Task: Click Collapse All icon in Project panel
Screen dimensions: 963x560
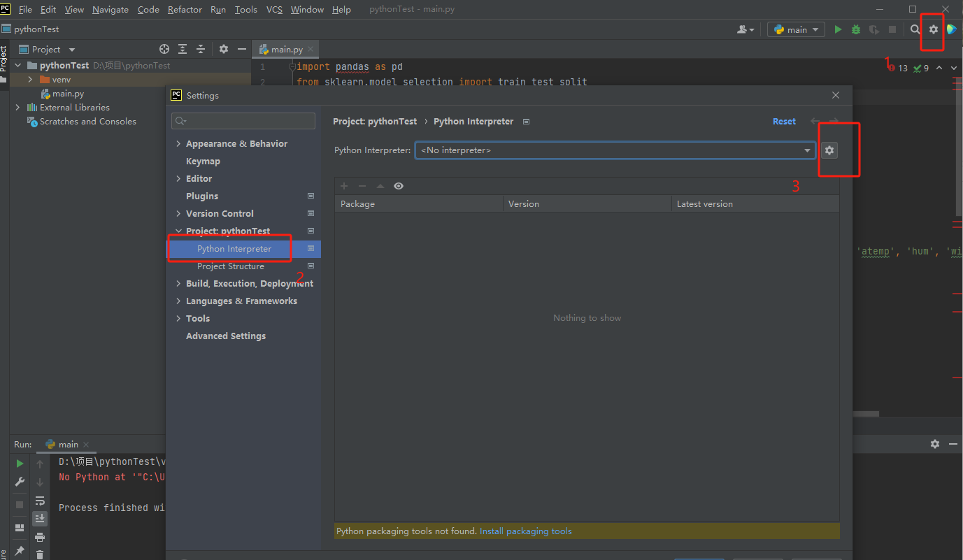Action: coord(201,49)
